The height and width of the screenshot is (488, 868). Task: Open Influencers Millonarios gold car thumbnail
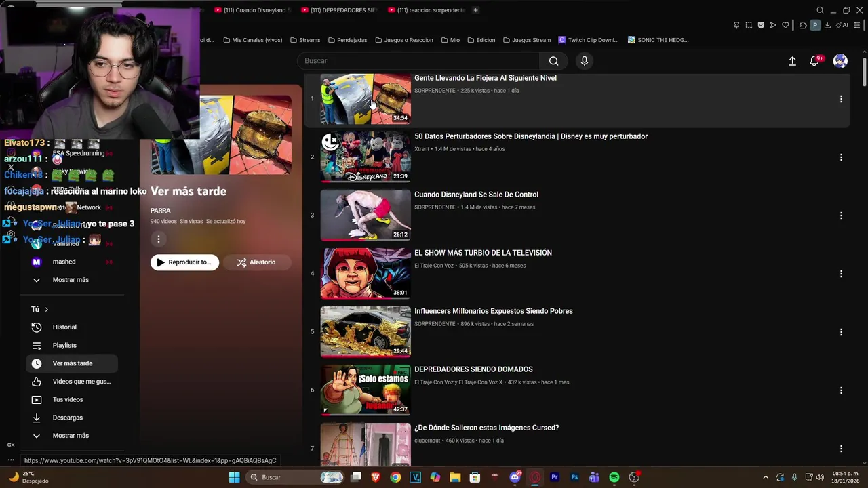(366, 332)
